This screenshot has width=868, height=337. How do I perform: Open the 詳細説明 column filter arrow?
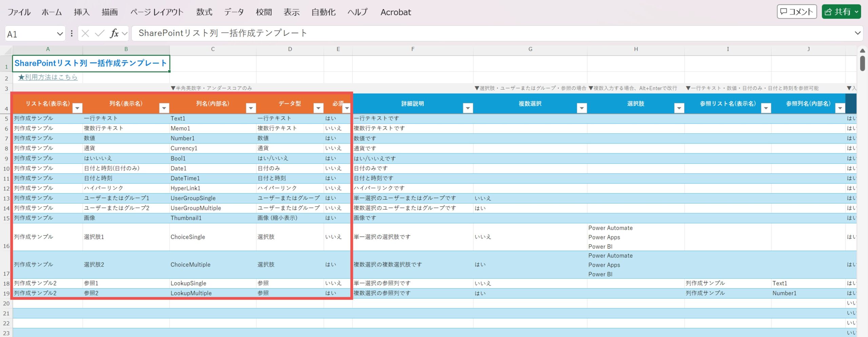click(468, 108)
